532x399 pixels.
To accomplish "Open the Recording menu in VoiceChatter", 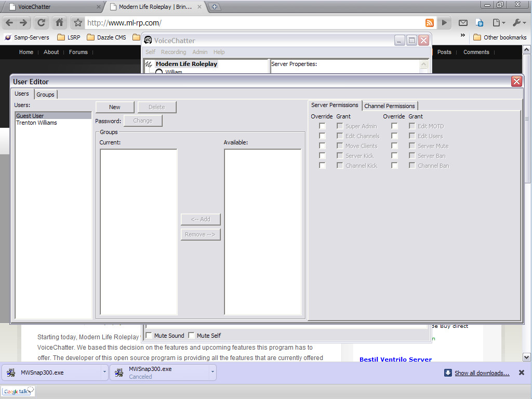I will (174, 52).
